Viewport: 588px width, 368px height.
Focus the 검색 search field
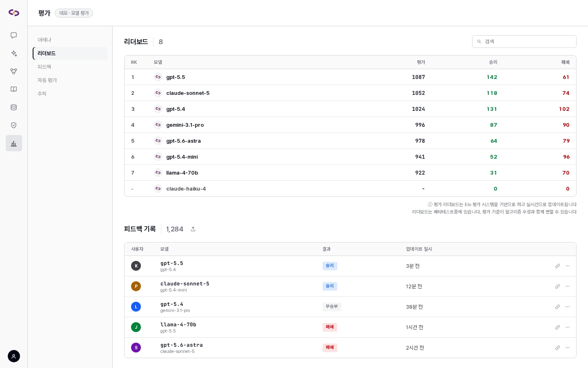tap(524, 42)
